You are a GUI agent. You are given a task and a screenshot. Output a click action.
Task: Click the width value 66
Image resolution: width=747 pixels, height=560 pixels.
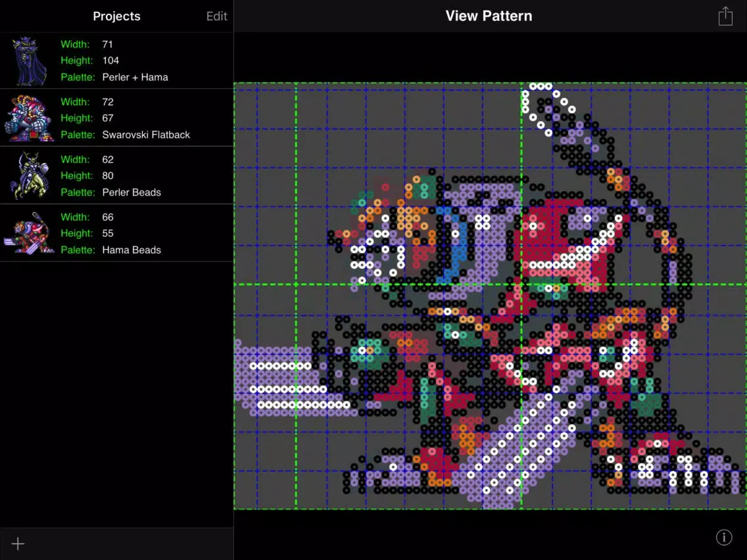[x=108, y=217]
